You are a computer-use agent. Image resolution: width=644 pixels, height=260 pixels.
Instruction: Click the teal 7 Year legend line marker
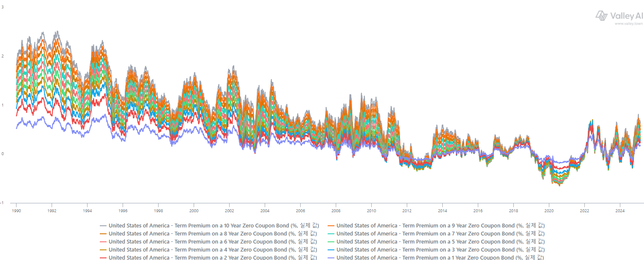(x=331, y=234)
